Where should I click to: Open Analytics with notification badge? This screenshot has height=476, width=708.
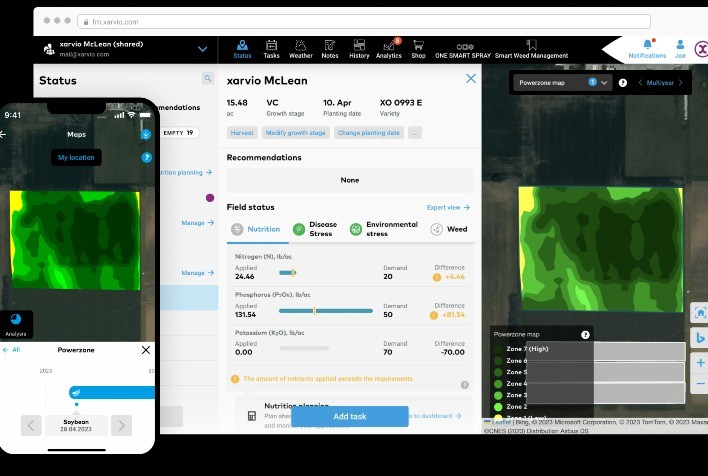tap(389, 49)
